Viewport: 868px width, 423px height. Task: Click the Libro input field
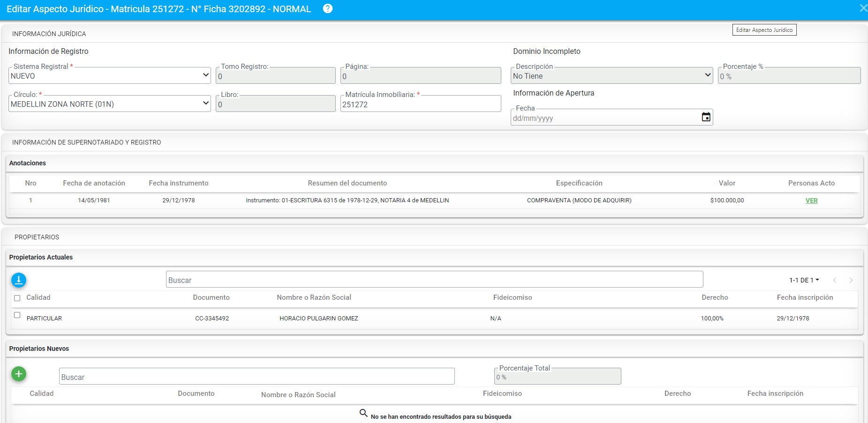[276, 104]
